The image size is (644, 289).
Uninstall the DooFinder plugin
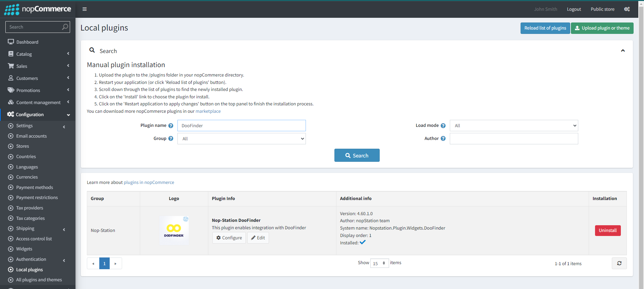(x=607, y=231)
